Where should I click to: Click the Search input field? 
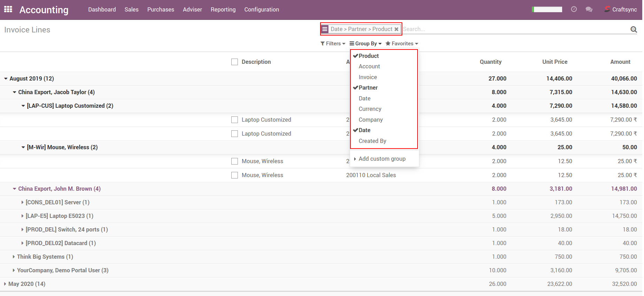[x=515, y=29]
